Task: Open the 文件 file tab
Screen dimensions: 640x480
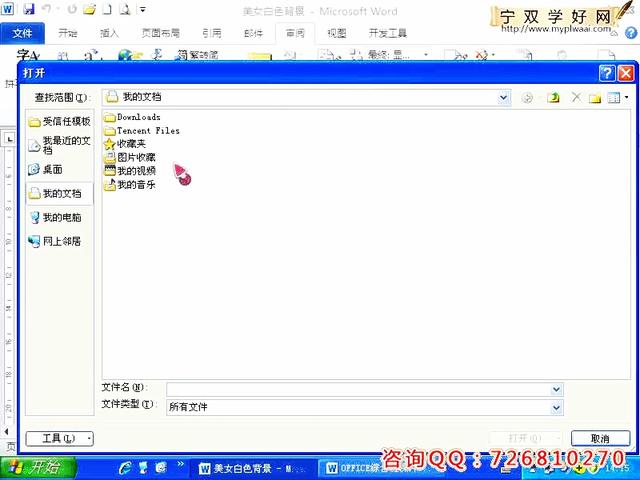Action: [22, 33]
